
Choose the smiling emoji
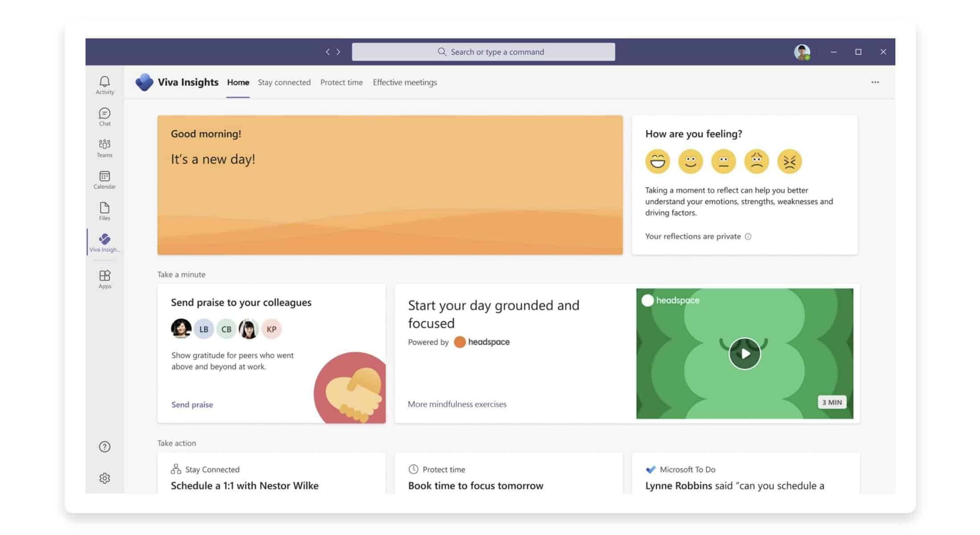pyautogui.click(x=690, y=161)
